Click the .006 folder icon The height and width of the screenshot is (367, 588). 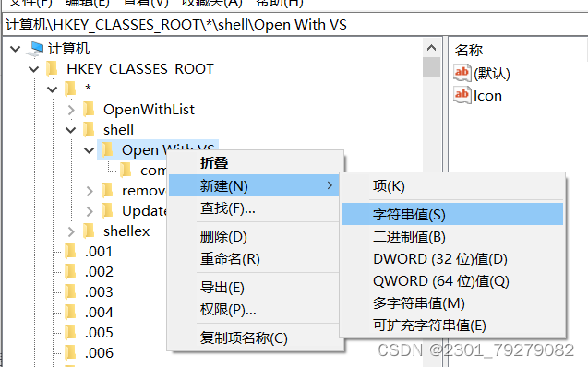coord(70,352)
